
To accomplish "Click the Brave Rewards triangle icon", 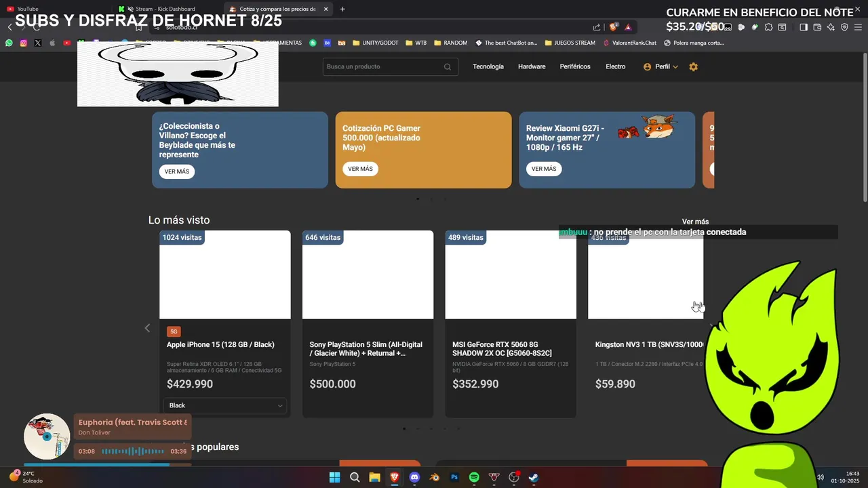I will pyautogui.click(x=628, y=27).
